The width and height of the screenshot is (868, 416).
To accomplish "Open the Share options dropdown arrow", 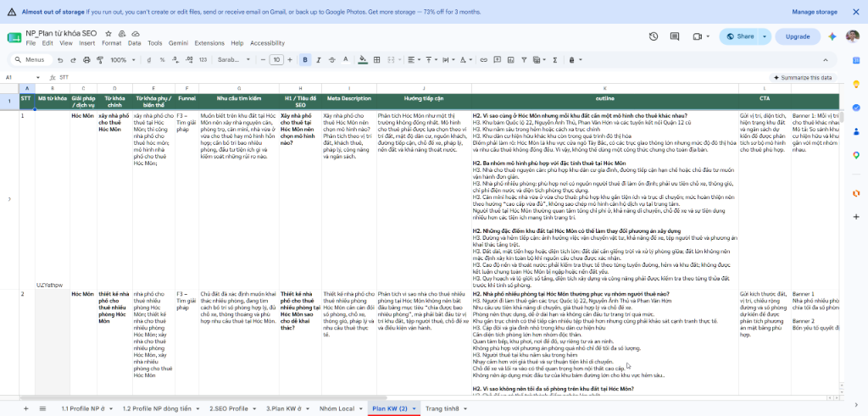I will point(765,36).
